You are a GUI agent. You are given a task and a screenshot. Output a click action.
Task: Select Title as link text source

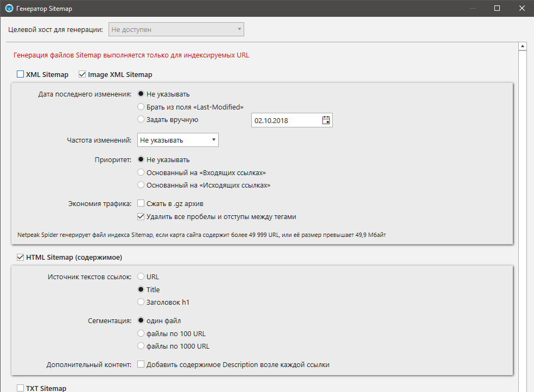141,289
